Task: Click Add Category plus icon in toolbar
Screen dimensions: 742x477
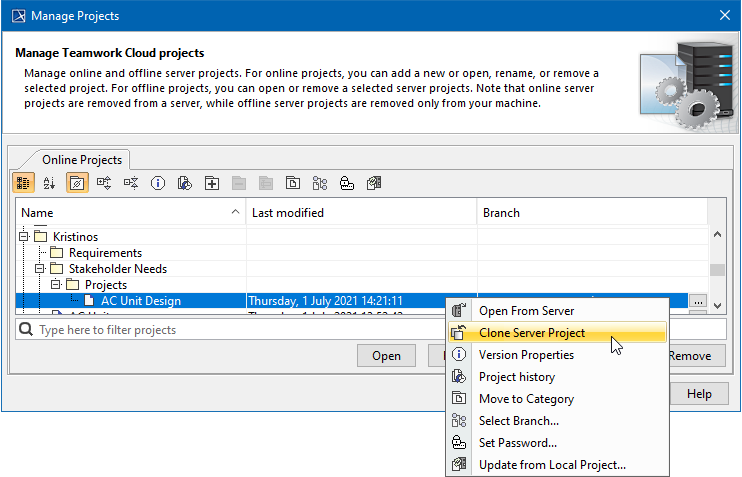Action: [211, 183]
